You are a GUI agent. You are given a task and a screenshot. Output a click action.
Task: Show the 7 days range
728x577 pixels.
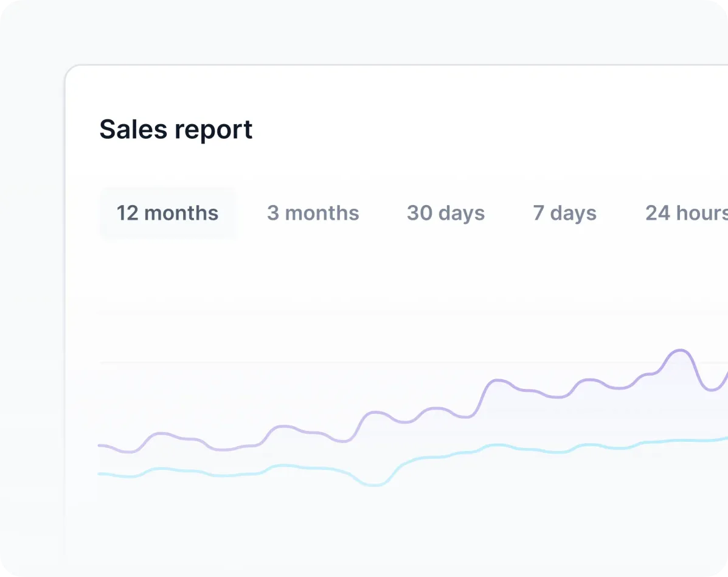564,213
